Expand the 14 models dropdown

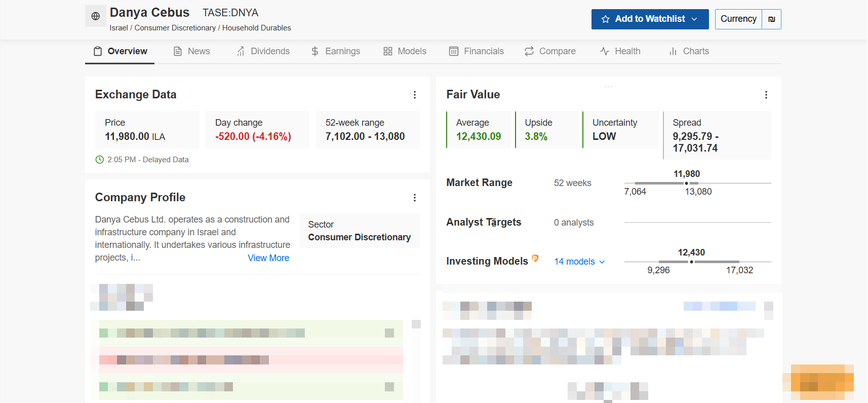pos(579,262)
